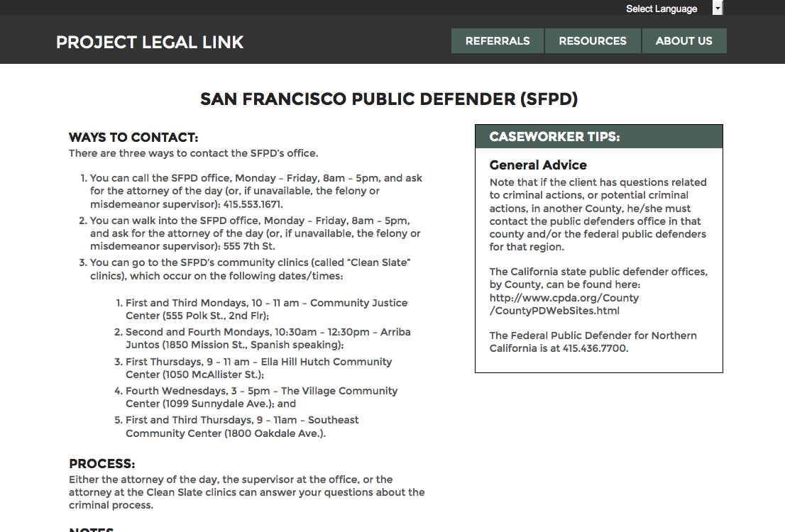Open the Select Language dropdown
This screenshot has height=532, width=785.
tap(662, 9)
